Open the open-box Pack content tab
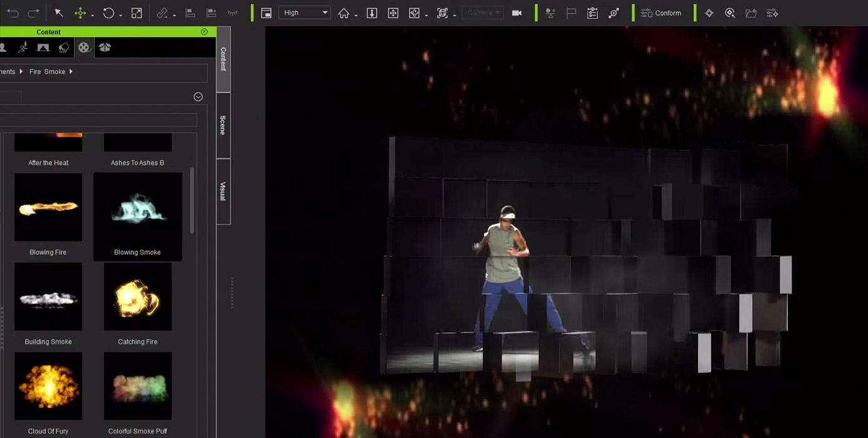 (105, 48)
